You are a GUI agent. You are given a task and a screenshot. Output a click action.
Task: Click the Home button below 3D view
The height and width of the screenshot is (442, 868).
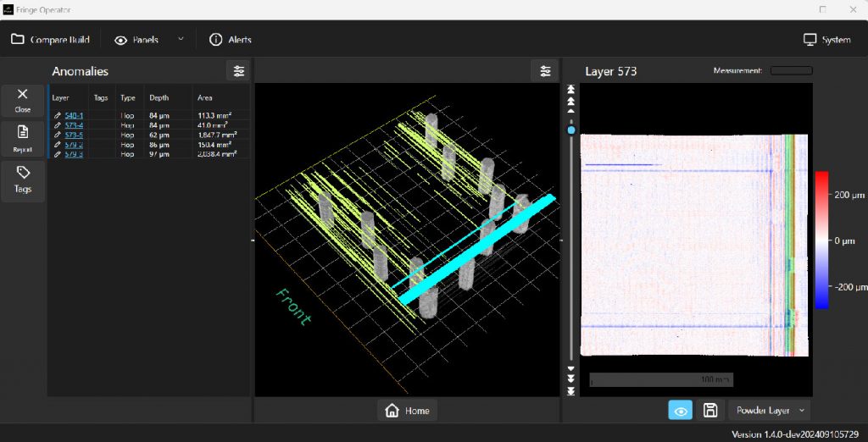pyautogui.click(x=408, y=411)
